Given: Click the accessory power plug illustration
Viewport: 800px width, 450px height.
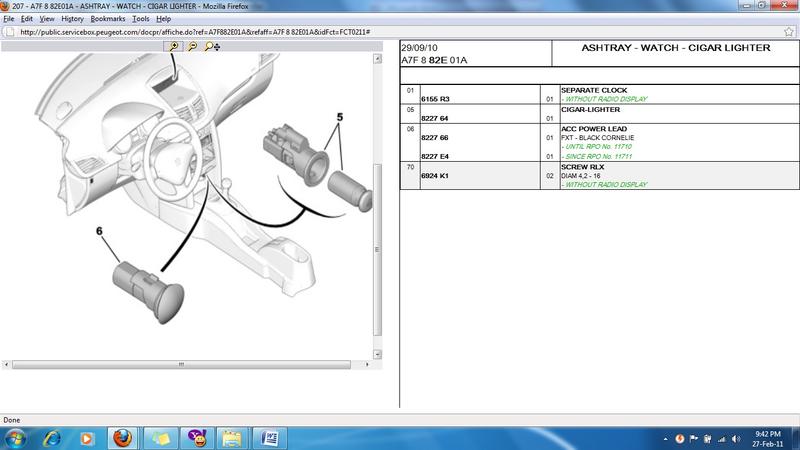Looking at the screenshot, I should pos(148,292).
